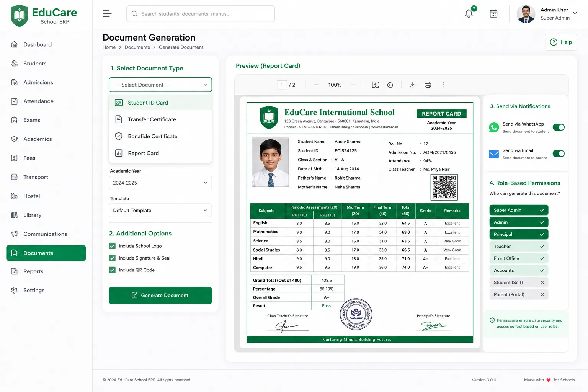
Task: Toggle Send via WhatsApp switch
Action: click(559, 127)
